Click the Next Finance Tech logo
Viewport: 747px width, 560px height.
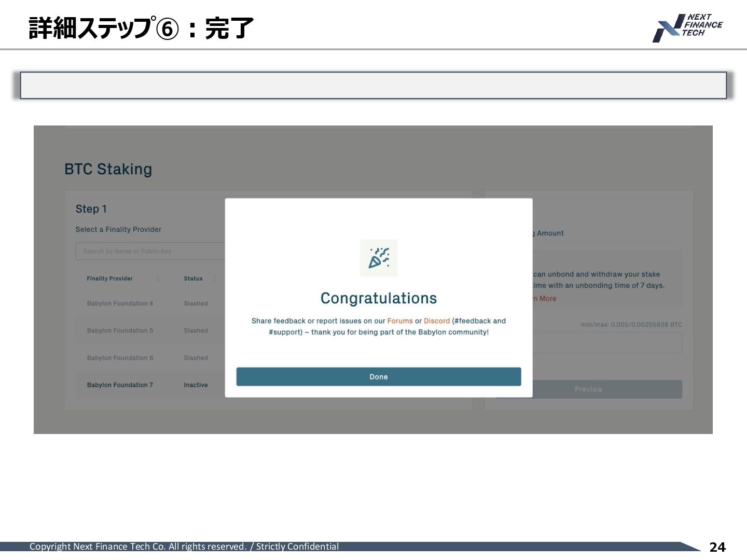click(687, 28)
